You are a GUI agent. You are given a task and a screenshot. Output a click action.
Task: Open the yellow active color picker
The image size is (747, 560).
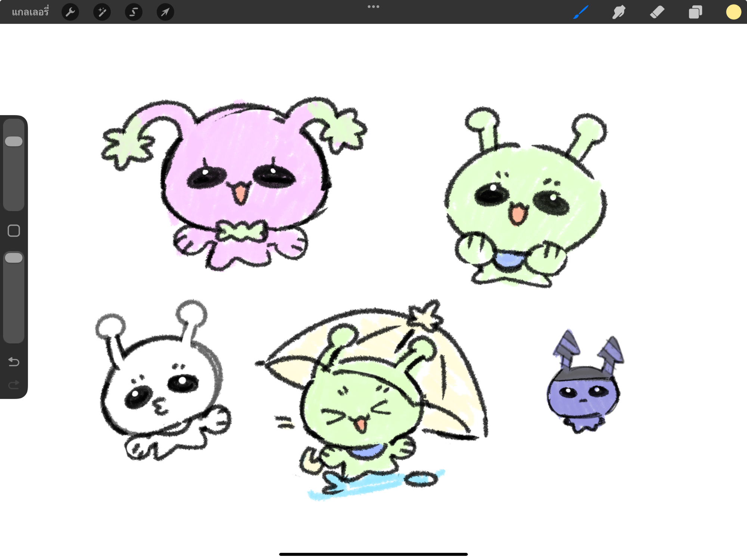click(x=733, y=12)
